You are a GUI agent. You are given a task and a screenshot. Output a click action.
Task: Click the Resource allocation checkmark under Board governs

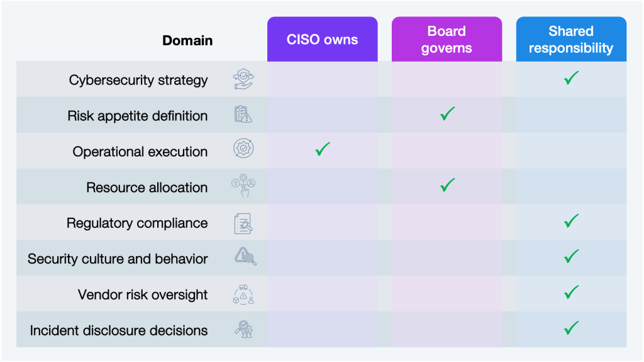447,184
